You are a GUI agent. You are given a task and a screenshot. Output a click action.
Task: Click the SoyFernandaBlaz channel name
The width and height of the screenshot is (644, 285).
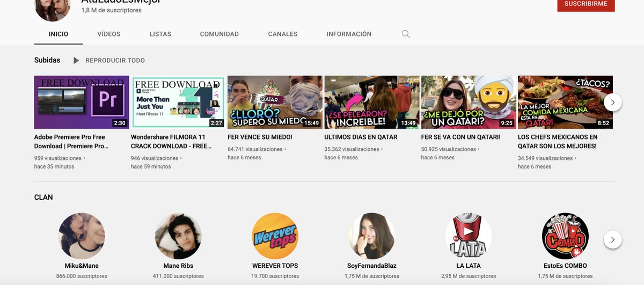[372, 266]
